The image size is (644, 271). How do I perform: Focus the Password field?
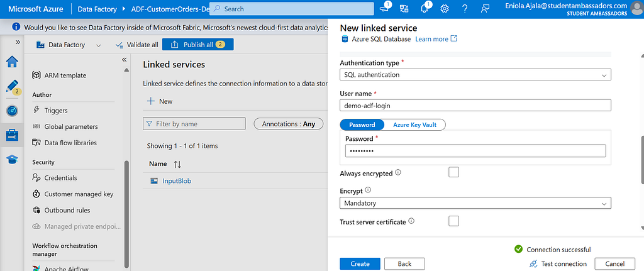[475, 151]
